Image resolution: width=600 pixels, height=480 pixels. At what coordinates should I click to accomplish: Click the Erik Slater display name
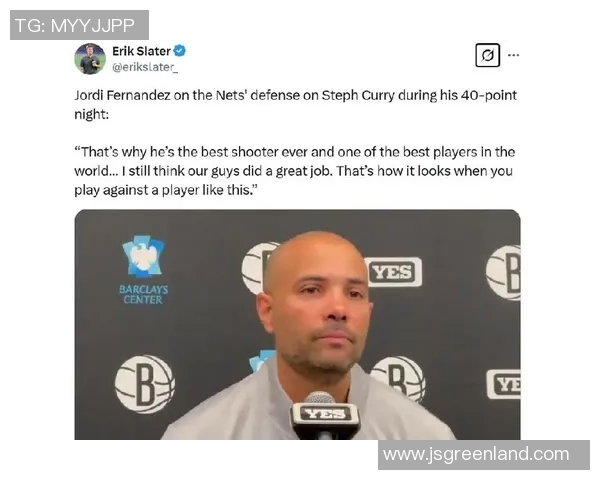[141, 51]
